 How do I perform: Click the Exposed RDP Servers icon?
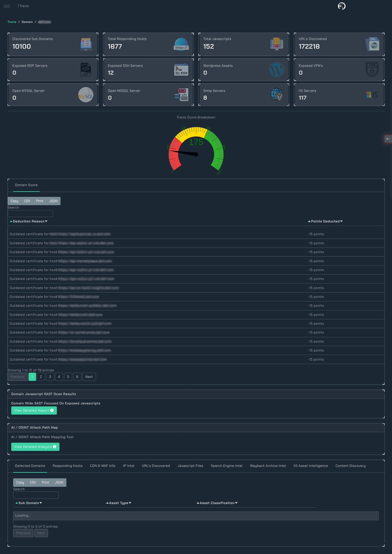click(86, 70)
